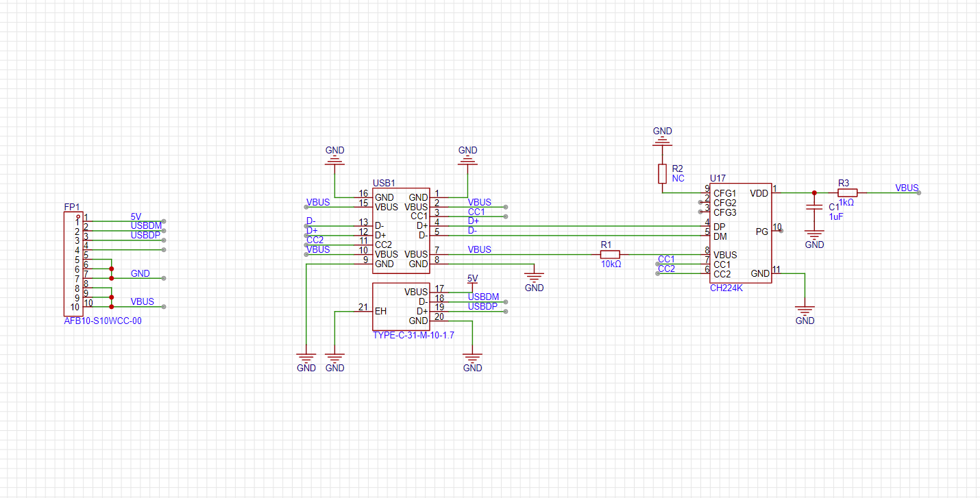Viewport: 980px width, 498px height.
Task: Select the VBUS net label right of R3
Action: (907, 188)
